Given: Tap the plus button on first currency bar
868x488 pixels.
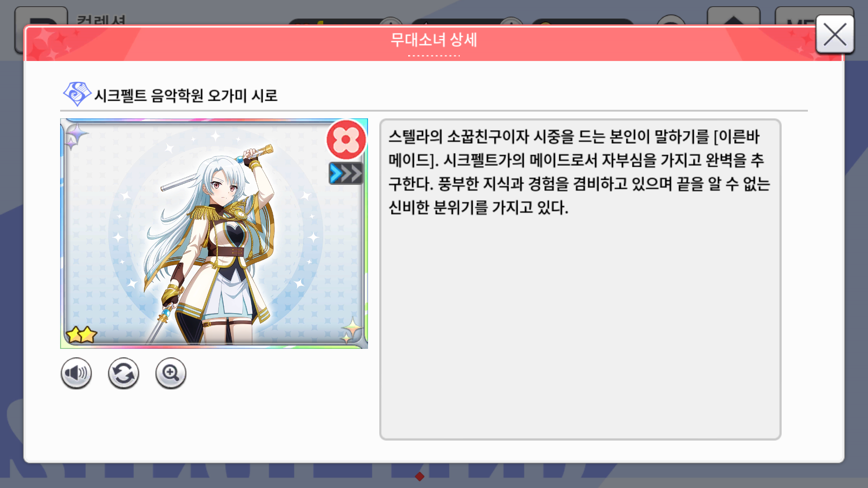Looking at the screenshot, I should click(390, 22).
